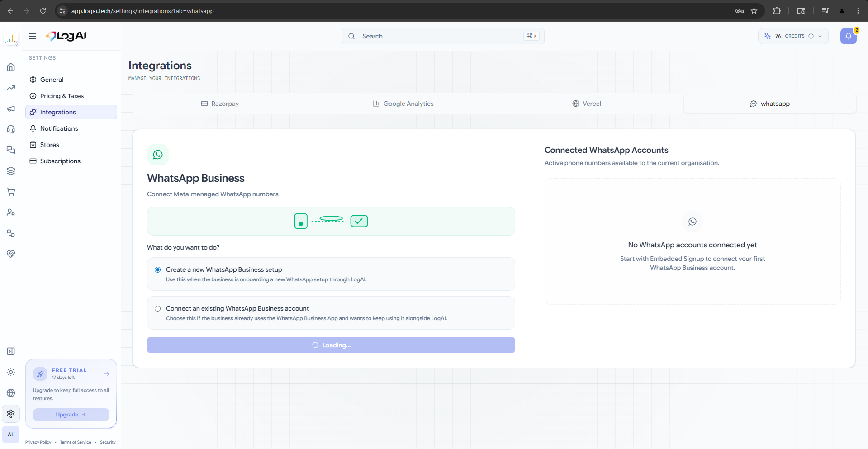
Task: Switch to the Google Analytics tab
Action: (403, 104)
